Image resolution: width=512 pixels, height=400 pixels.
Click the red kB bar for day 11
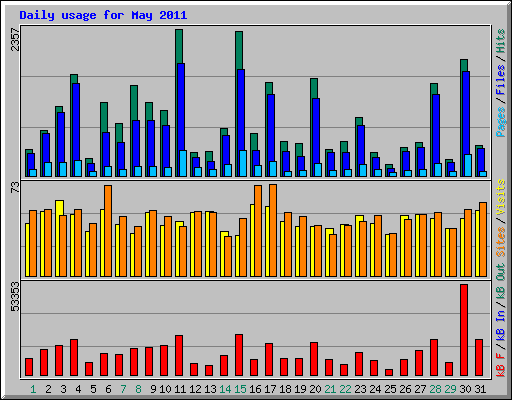(x=179, y=356)
